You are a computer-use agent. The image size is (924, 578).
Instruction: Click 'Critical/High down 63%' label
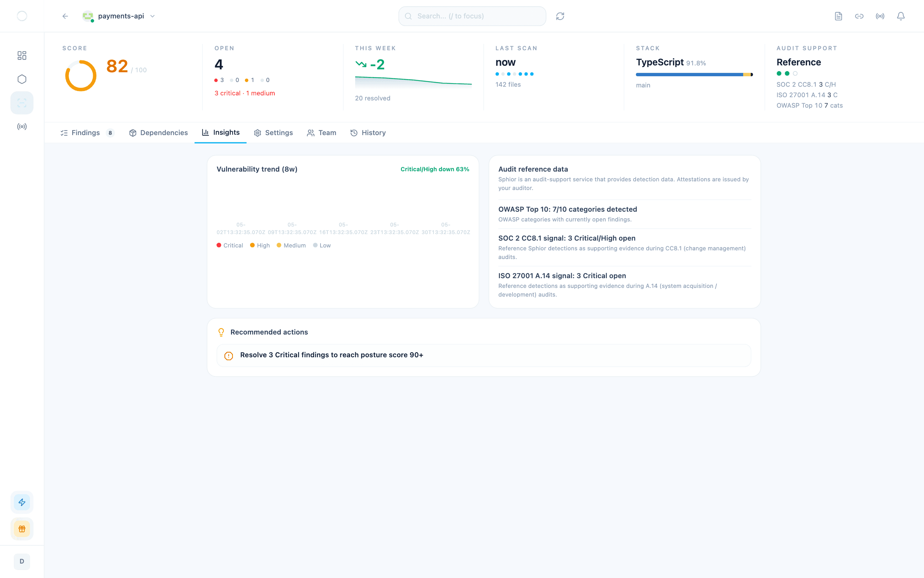[x=435, y=169]
